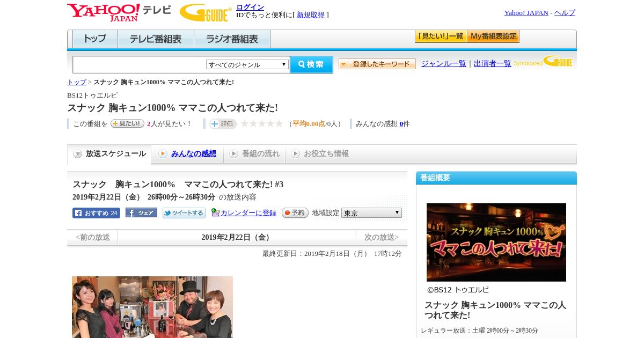Click the 最終更新日 2019年2月18日 text
The width and height of the screenshot is (644, 338).
(332, 254)
